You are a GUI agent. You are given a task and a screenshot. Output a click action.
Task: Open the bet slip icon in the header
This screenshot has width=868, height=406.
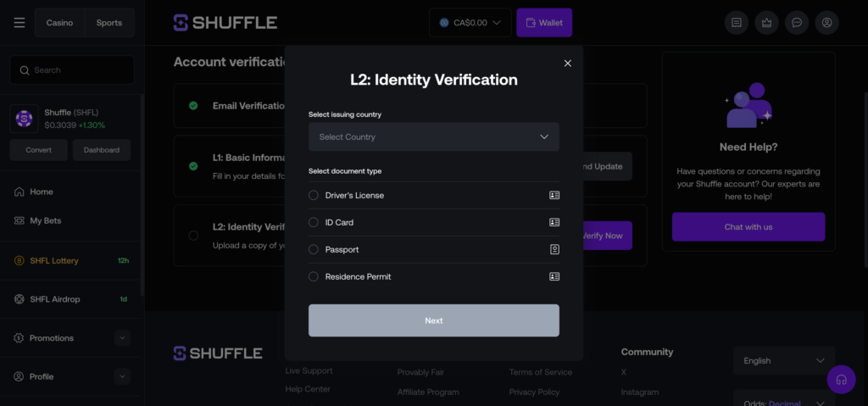737,23
